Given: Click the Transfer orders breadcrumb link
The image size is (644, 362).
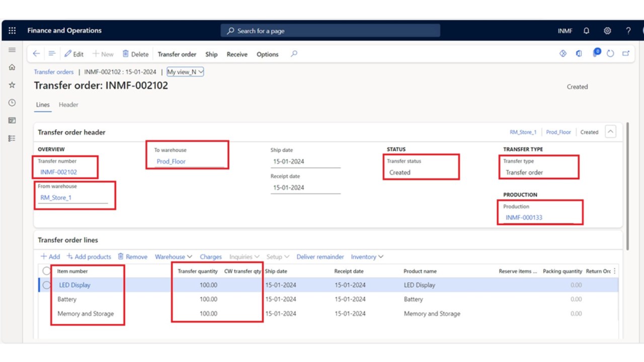Looking at the screenshot, I should [x=54, y=72].
